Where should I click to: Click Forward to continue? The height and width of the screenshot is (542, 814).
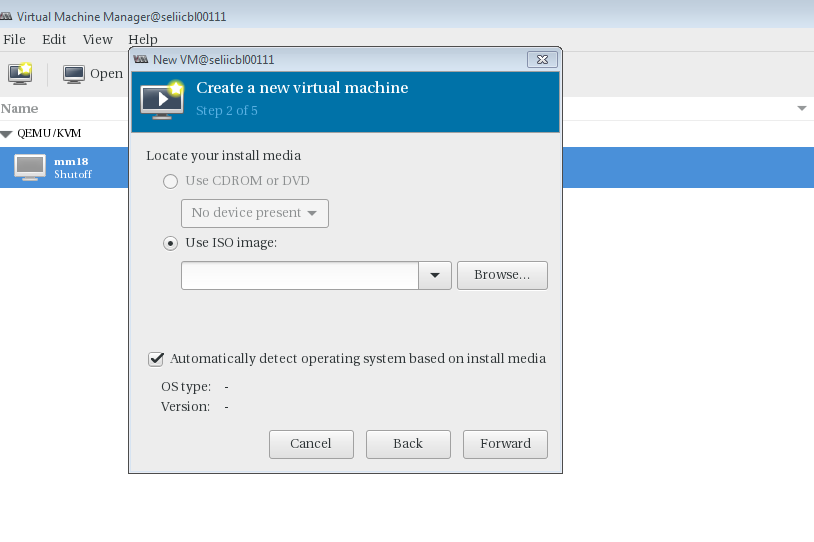(x=505, y=444)
